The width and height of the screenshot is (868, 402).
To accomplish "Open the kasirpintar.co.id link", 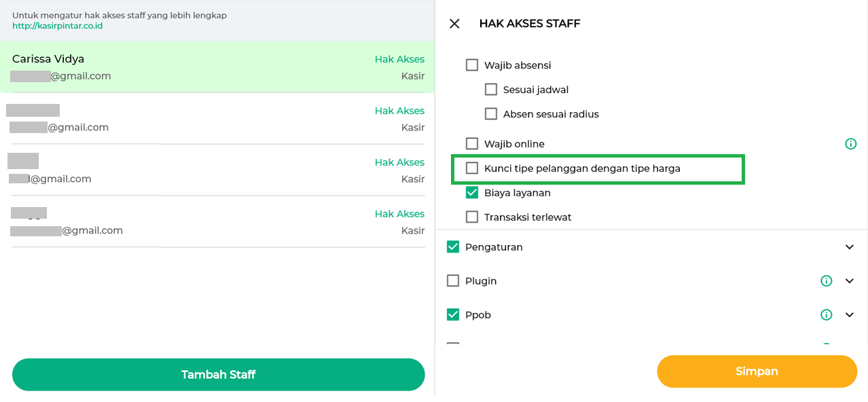I will [x=57, y=26].
